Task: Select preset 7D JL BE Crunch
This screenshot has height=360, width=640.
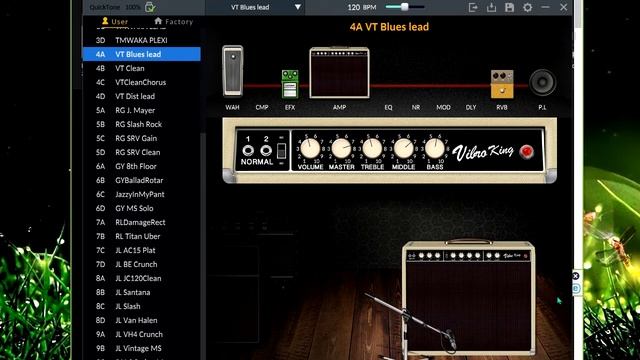Action: click(142, 264)
